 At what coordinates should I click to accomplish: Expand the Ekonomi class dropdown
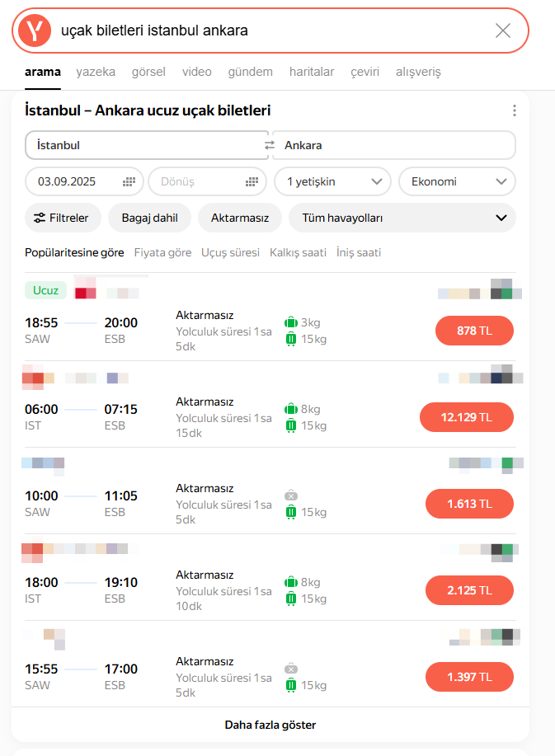pyautogui.click(x=457, y=181)
